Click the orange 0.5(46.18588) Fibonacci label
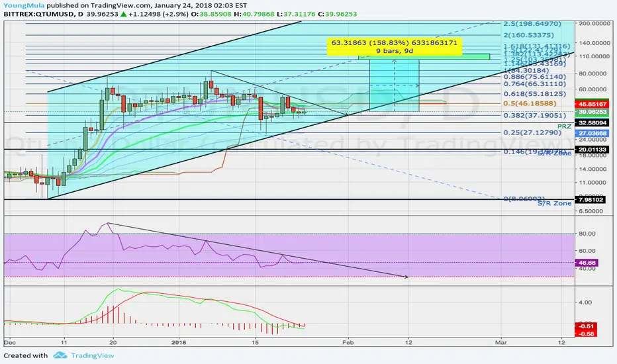Screen dimensions: 617x364 (530, 103)
